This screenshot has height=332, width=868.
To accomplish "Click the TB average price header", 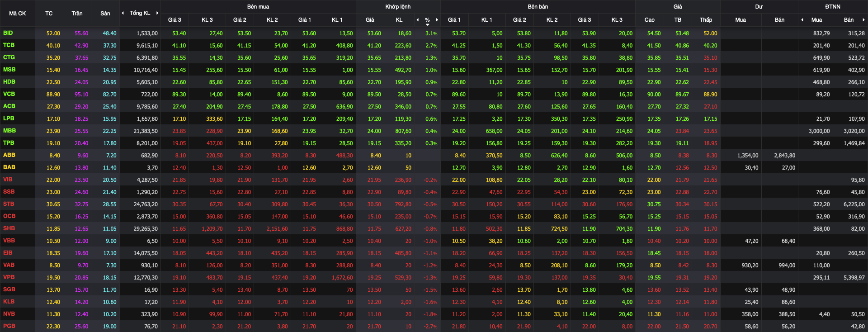I will pos(678,20).
